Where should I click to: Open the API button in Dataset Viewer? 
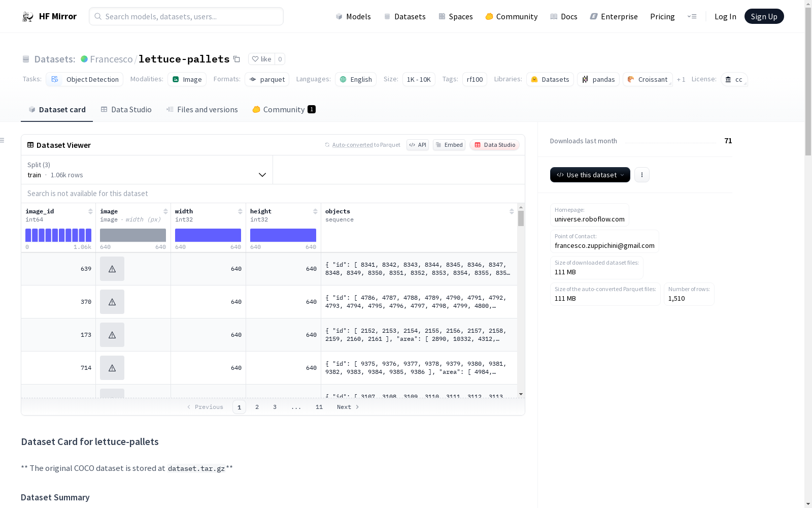pyautogui.click(x=418, y=145)
